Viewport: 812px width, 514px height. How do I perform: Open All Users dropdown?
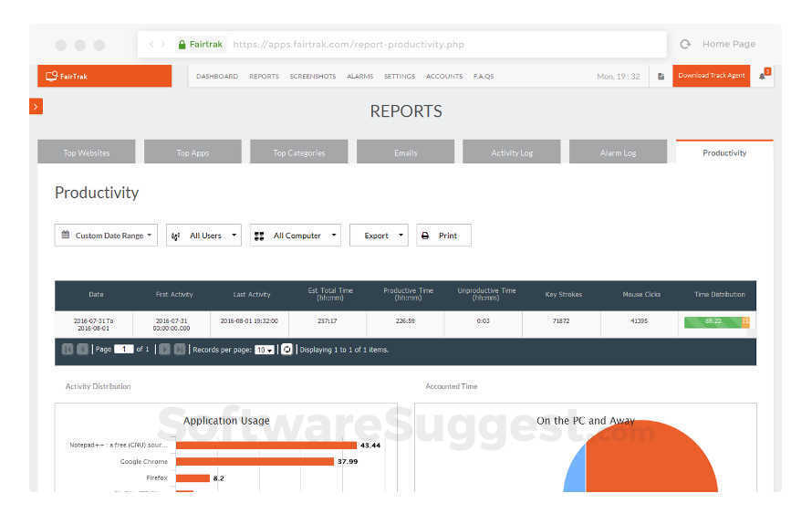(203, 236)
